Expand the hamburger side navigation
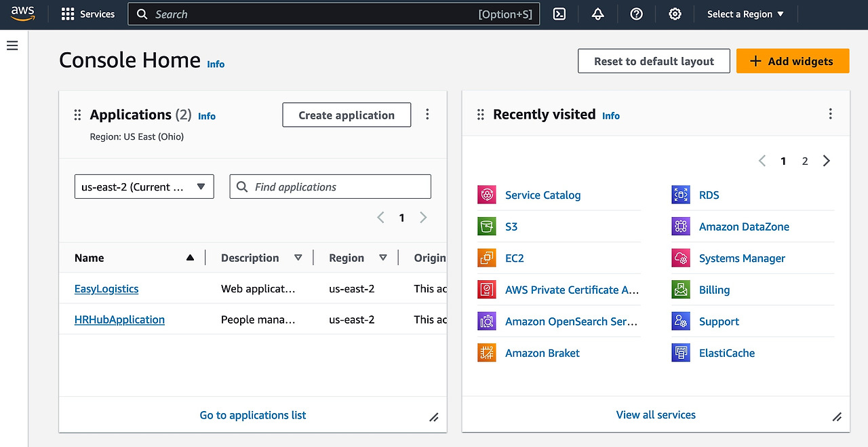 (x=12, y=45)
